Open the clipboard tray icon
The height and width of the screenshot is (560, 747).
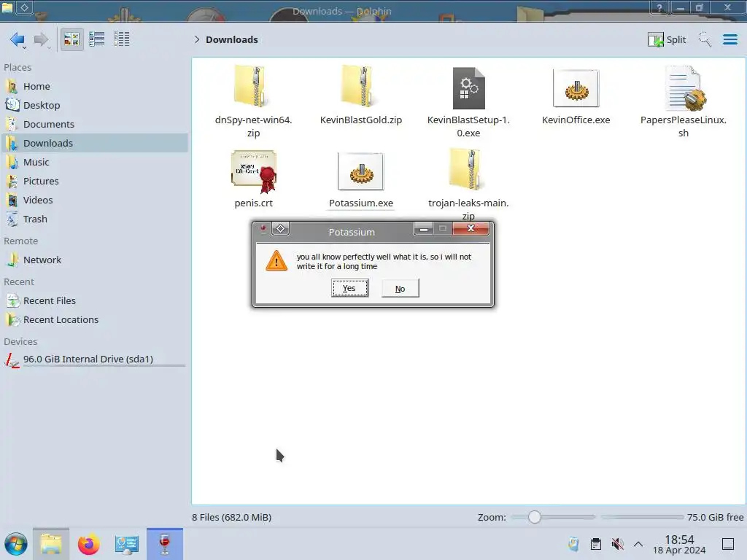tap(595, 544)
